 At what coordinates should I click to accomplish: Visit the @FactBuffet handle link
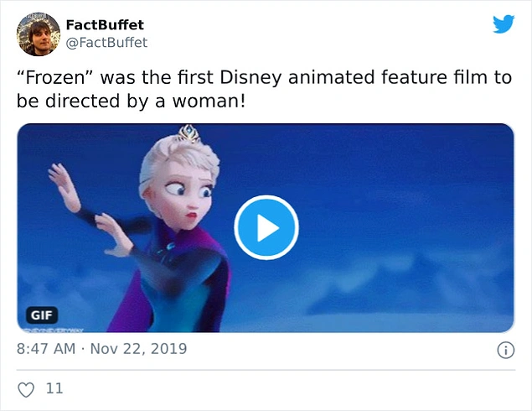pyautogui.click(x=106, y=42)
